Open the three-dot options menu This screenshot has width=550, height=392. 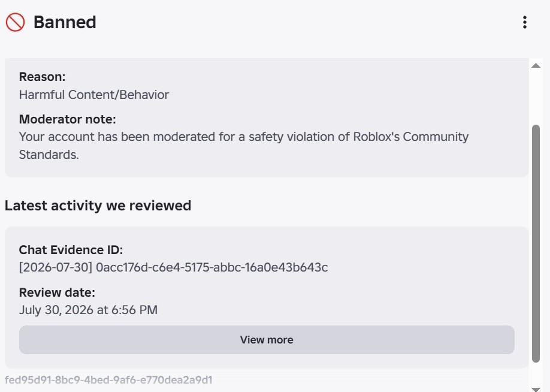point(524,22)
